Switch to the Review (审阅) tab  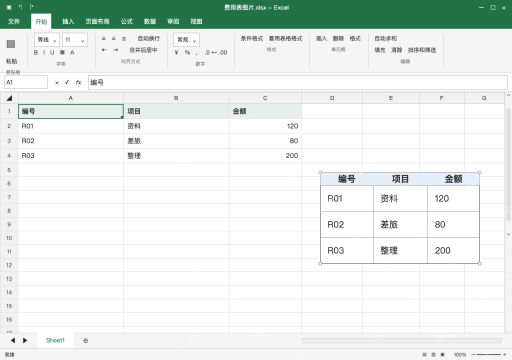173,21
